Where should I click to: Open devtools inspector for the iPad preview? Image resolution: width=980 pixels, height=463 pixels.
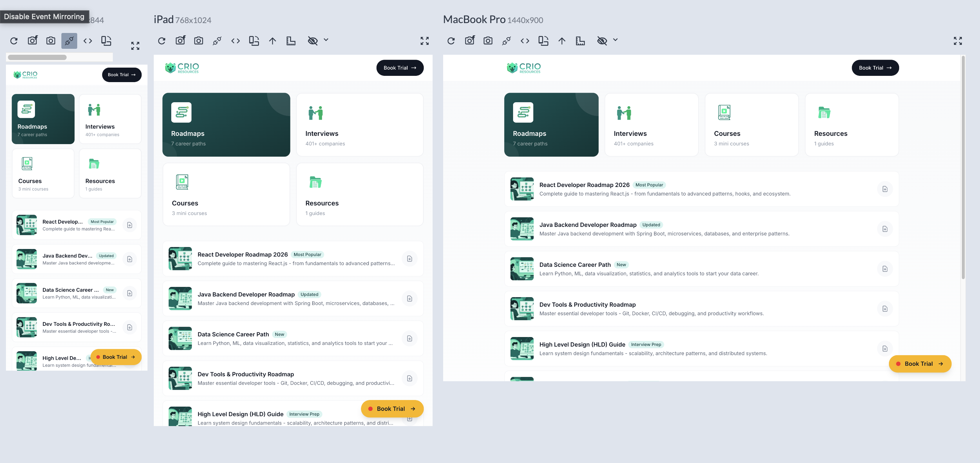pos(236,41)
